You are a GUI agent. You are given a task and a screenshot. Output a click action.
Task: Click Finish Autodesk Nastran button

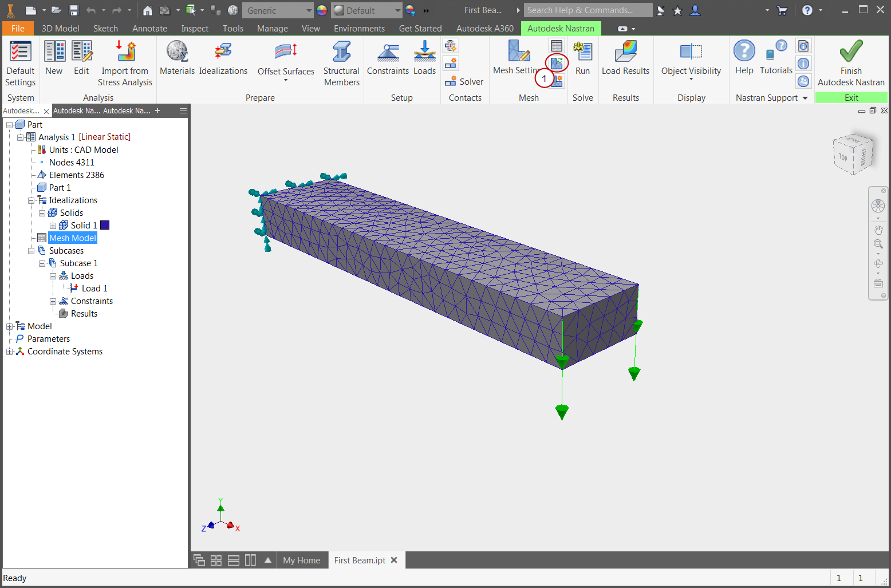(x=851, y=64)
